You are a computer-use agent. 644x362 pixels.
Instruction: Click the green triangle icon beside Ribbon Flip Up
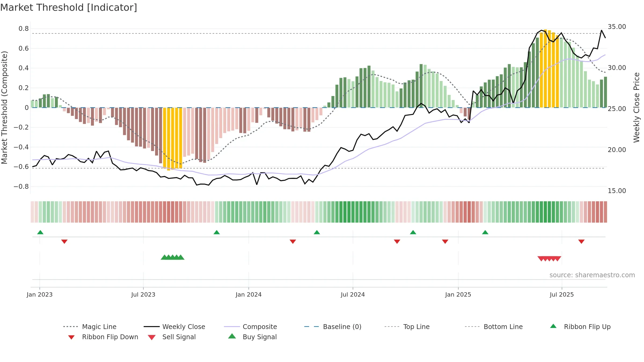(553, 326)
